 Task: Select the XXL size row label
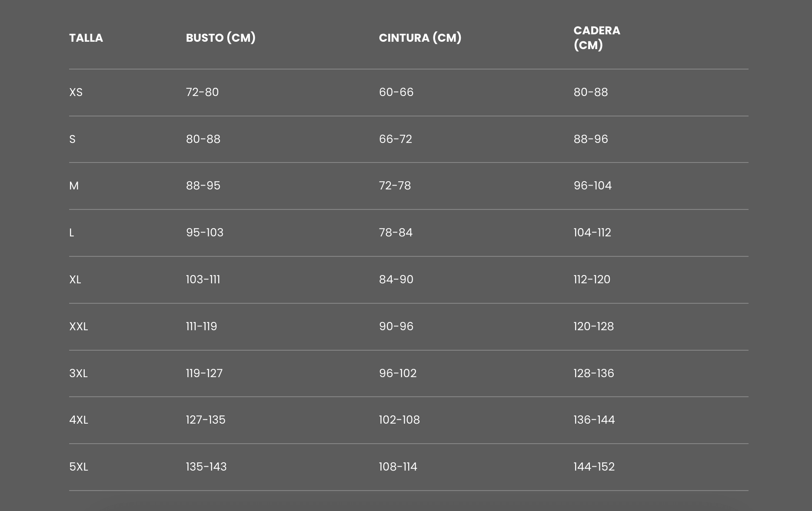tap(79, 326)
